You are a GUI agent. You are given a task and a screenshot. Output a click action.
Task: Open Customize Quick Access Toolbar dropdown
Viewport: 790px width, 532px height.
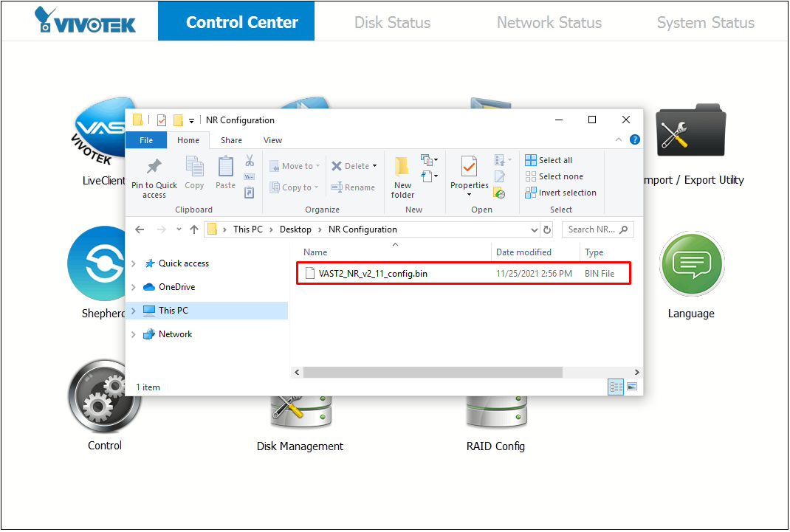(x=191, y=121)
